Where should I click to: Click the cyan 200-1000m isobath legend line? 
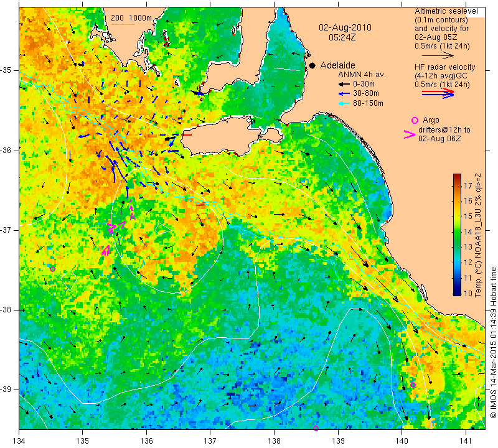click(x=123, y=24)
